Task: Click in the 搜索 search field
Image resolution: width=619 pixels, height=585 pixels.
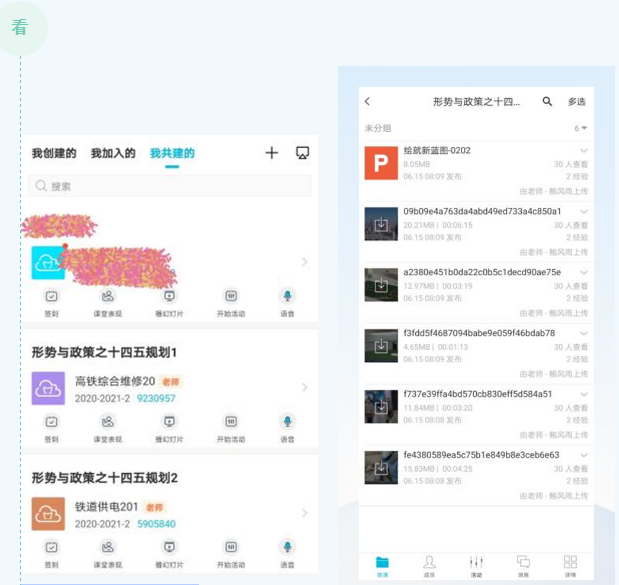Action: coord(169,186)
